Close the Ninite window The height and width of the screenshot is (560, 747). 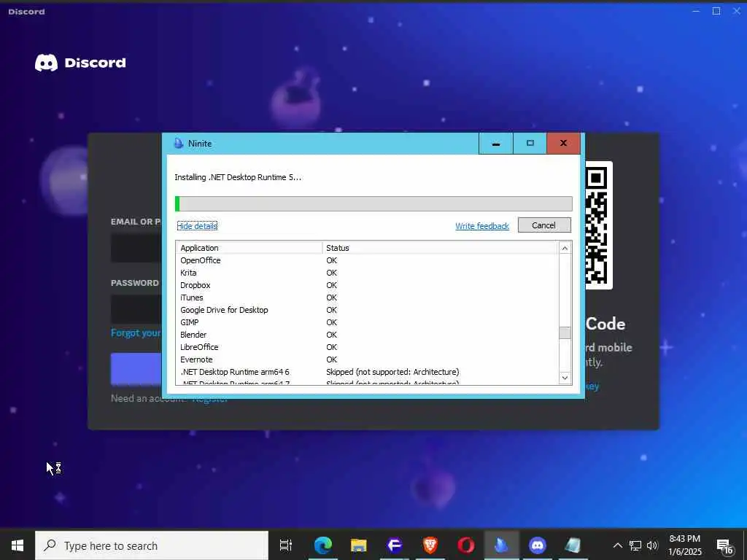coord(564,144)
